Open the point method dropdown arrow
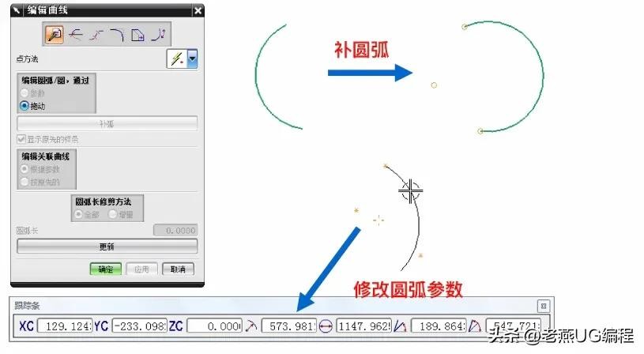 (x=192, y=58)
